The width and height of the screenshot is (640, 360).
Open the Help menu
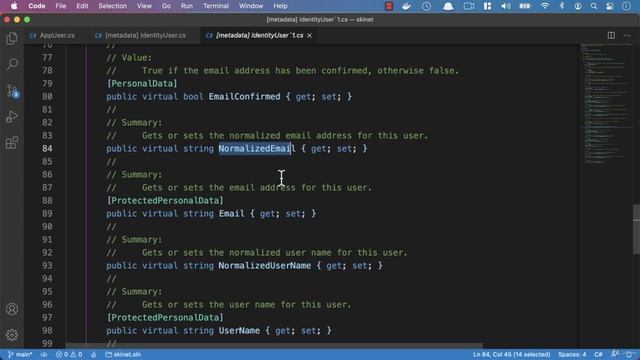[280, 6]
